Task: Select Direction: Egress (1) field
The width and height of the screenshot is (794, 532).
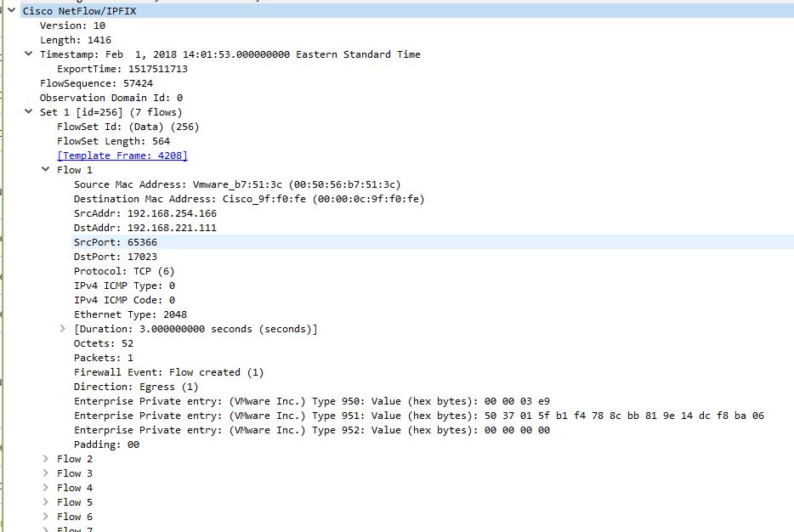Action: click(136, 386)
